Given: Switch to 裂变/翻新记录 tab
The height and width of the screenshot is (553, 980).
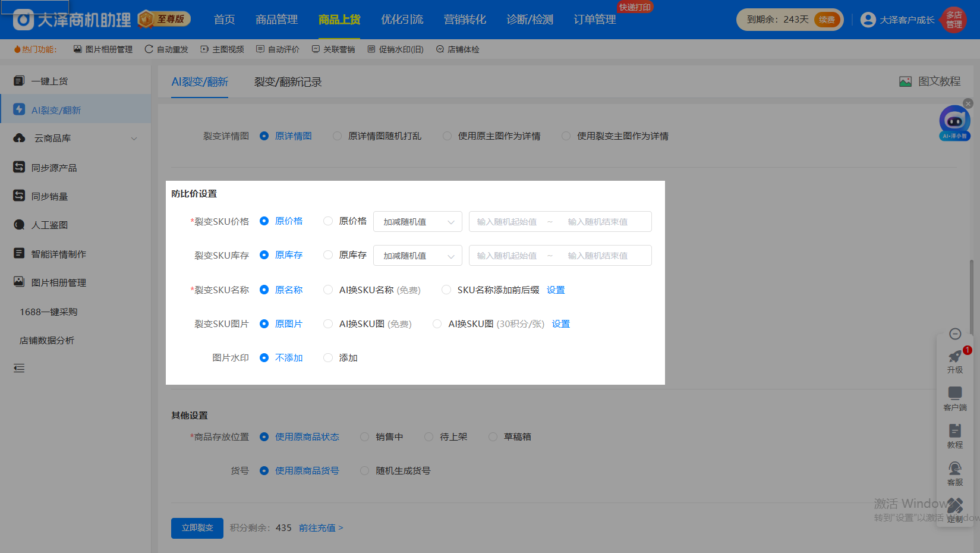Looking at the screenshot, I should (x=288, y=82).
